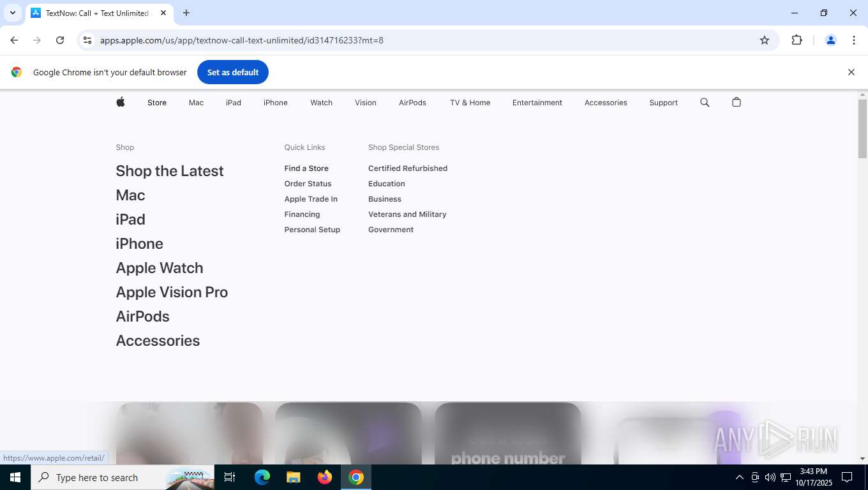The height and width of the screenshot is (490, 868).
Task: Open the shopping bag icon
Action: [x=737, y=102]
